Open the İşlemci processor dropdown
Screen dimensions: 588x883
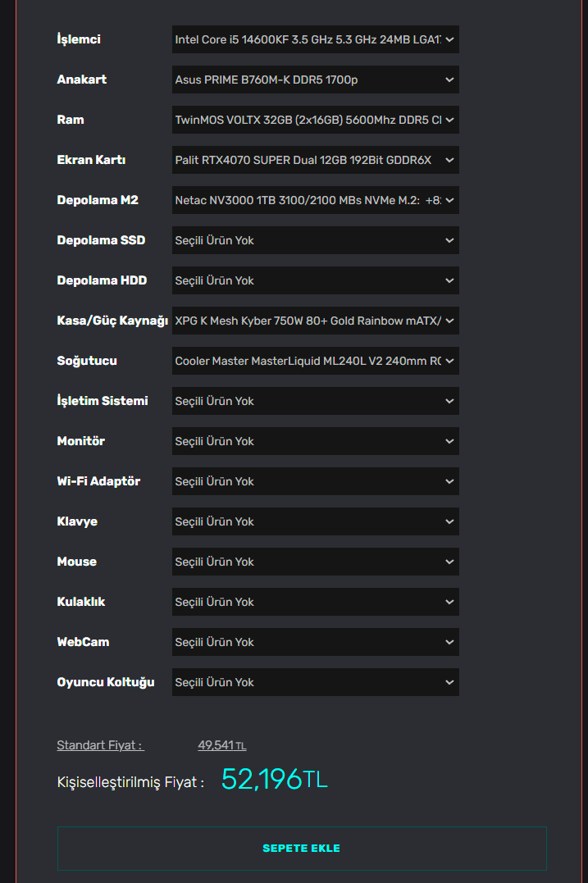(315, 39)
